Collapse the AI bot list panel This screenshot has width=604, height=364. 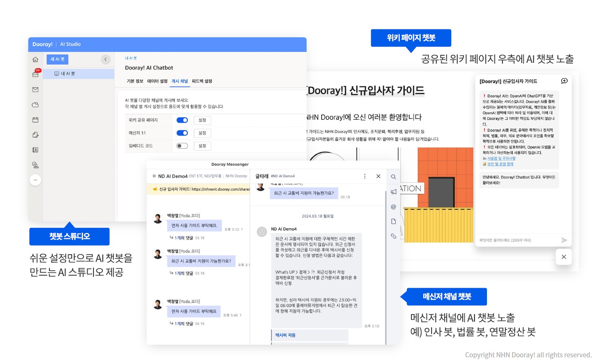[106, 59]
